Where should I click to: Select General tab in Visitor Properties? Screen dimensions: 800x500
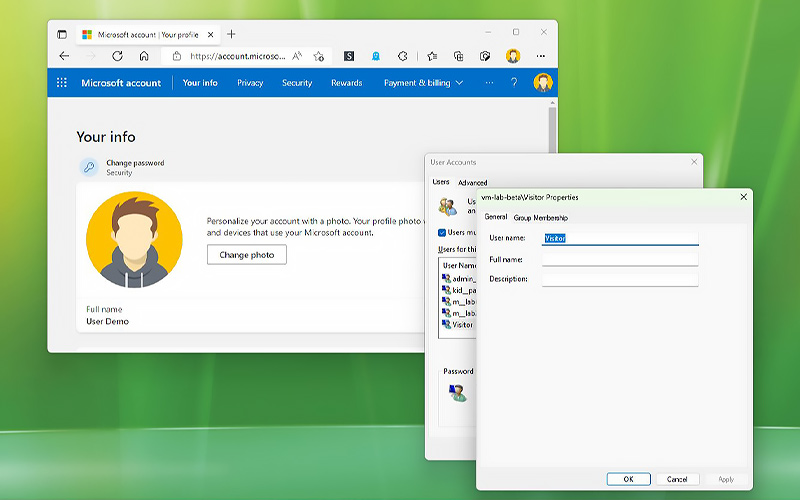[495, 217]
